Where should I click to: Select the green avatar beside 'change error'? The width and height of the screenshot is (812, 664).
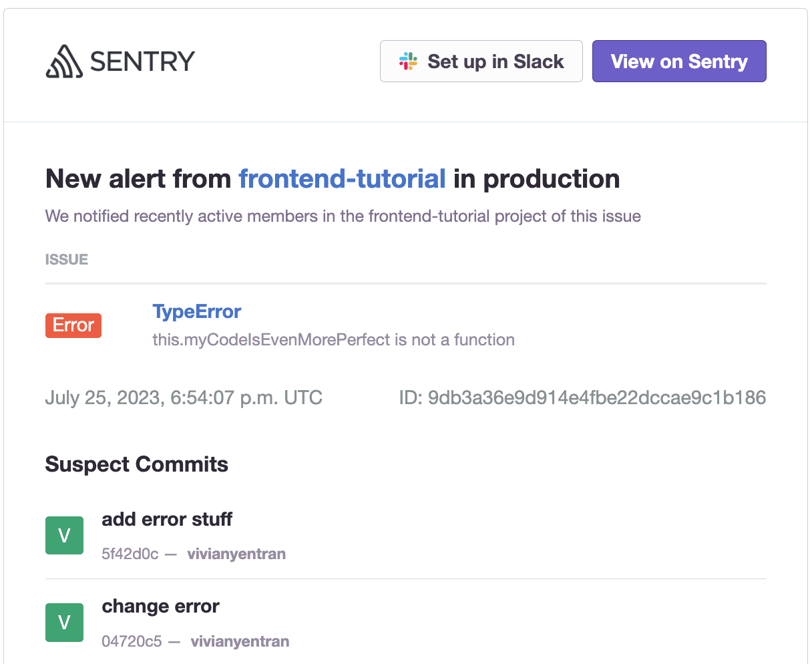click(64, 622)
